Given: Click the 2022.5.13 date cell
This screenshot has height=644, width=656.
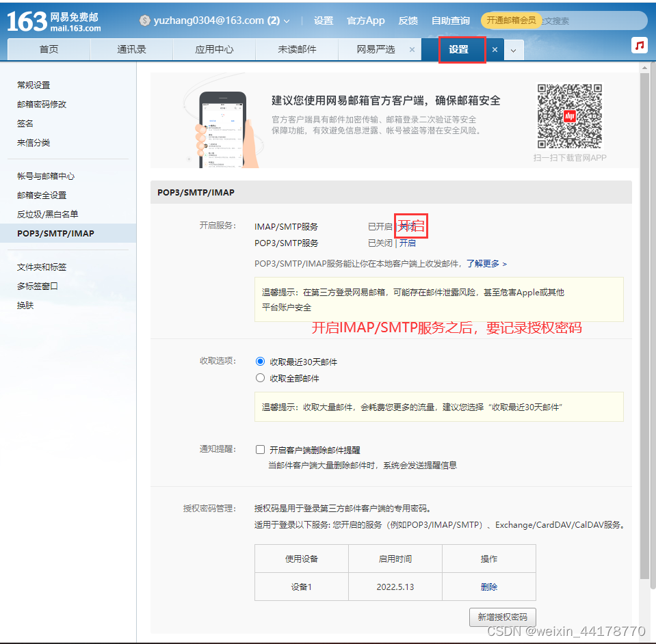Looking at the screenshot, I should tap(395, 587).
